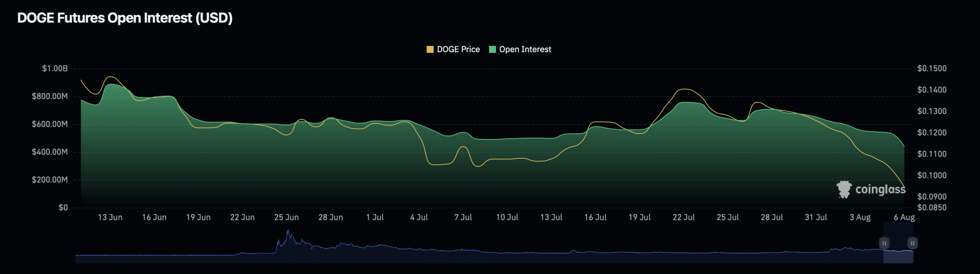Click the 16 Jun date label
The height and width of the screenshot is (274, 980).
click(x=154, y=217)
